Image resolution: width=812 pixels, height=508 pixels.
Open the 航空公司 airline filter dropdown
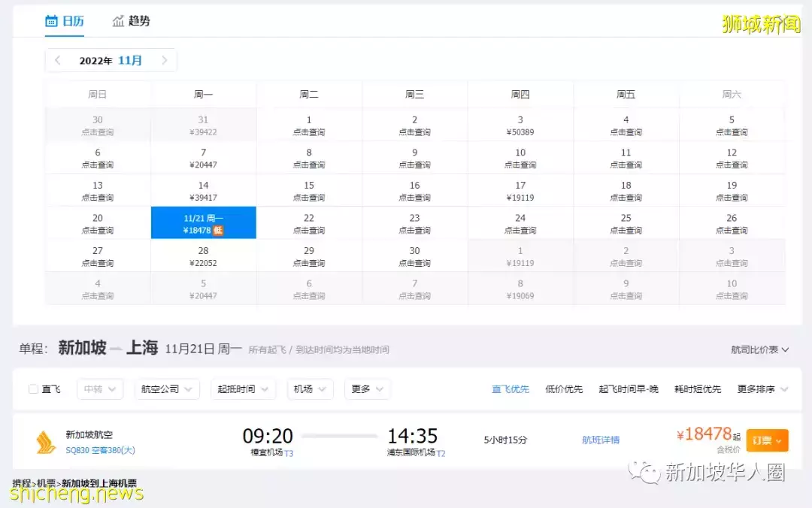pos(166,389)
